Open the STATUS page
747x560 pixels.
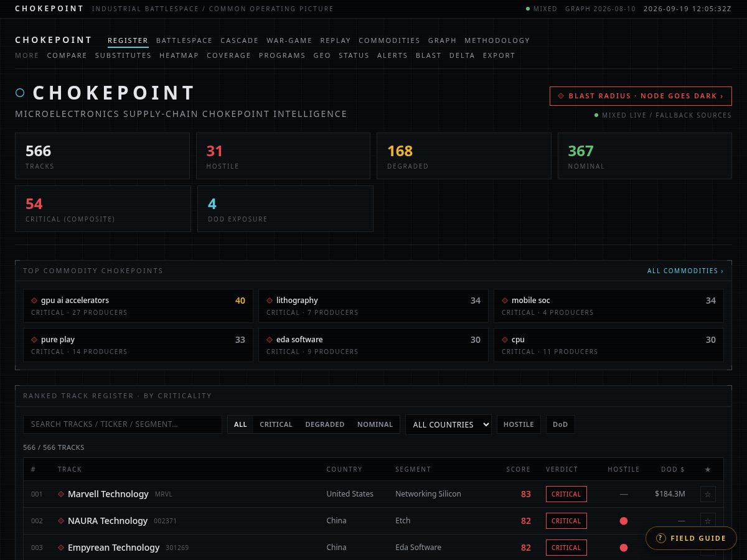point(354,55)
